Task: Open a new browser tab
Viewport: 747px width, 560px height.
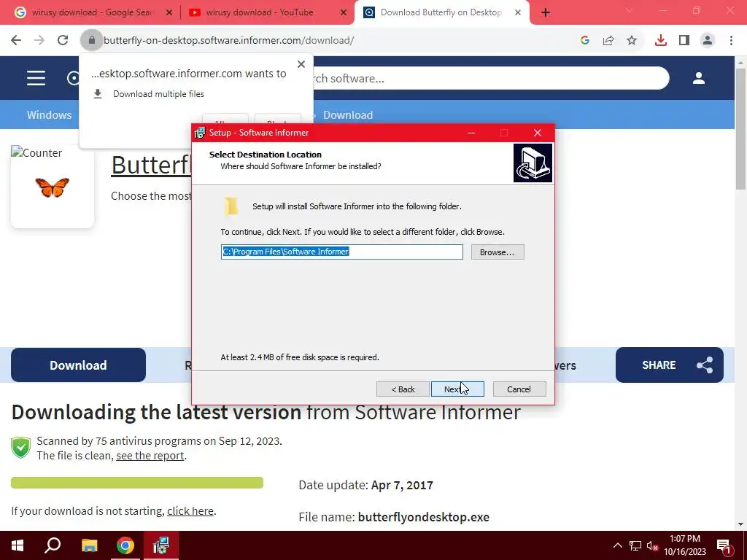Action: click(x=546, y=13)
